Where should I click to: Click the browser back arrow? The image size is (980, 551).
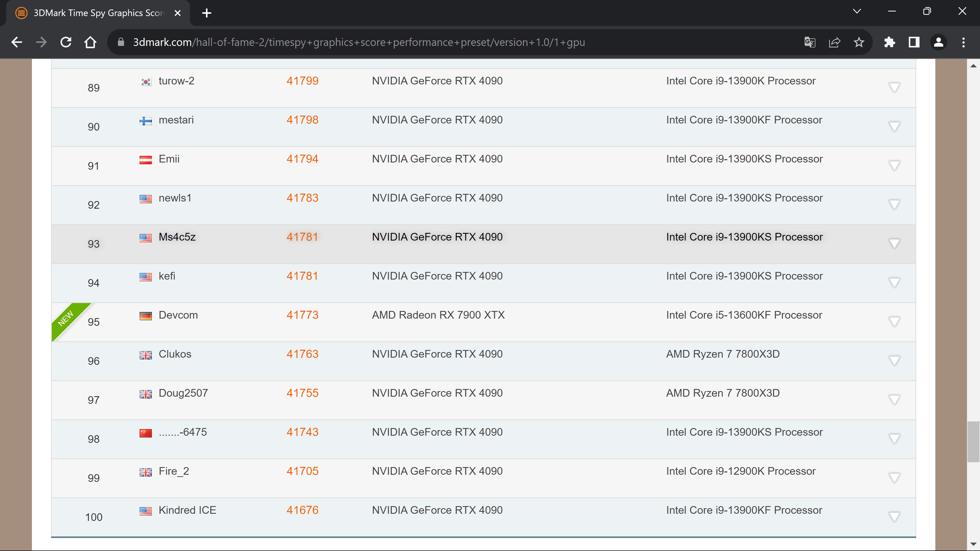point(17,42)
